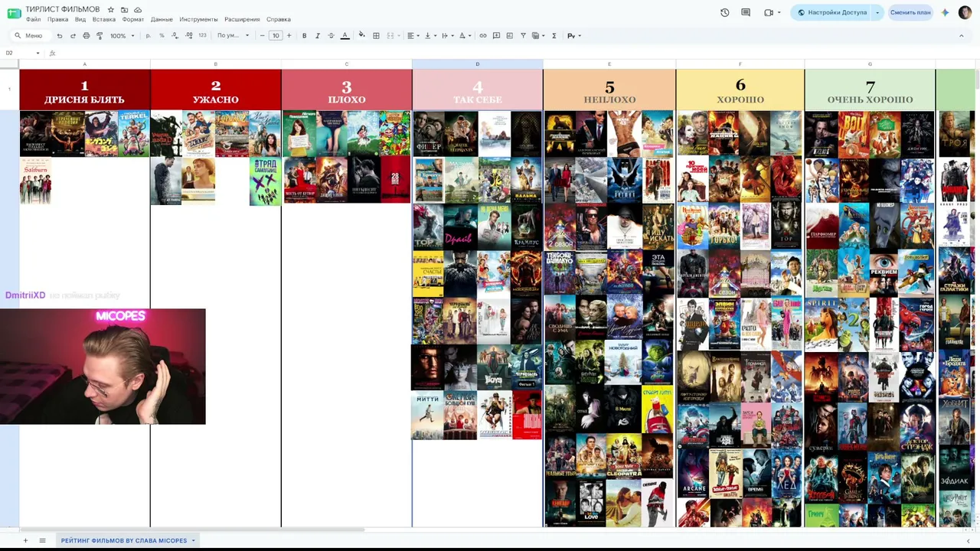Open the functions (sigma) menu
The width and height of the screenshot is (980, 551).
[x=554, y=36]
